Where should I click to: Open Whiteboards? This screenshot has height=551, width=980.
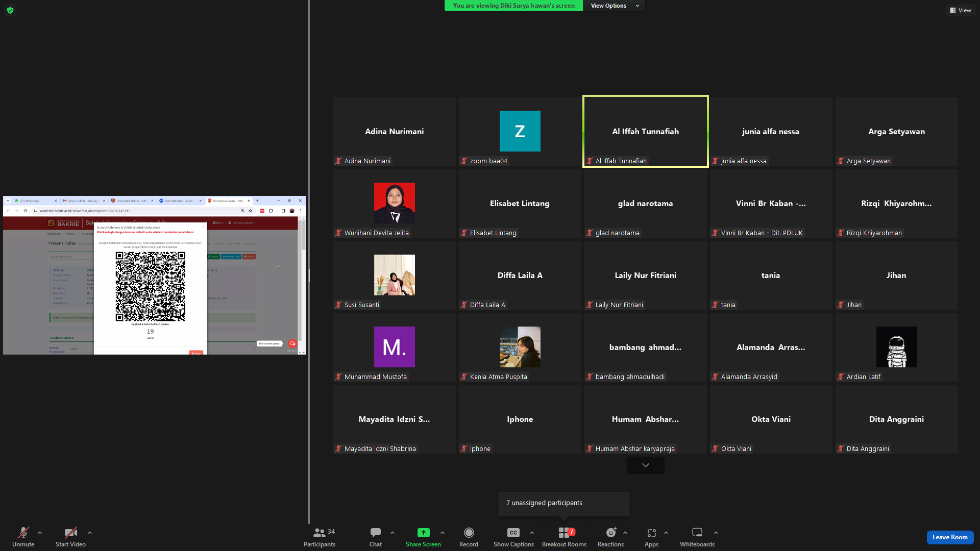pos(697,537)
